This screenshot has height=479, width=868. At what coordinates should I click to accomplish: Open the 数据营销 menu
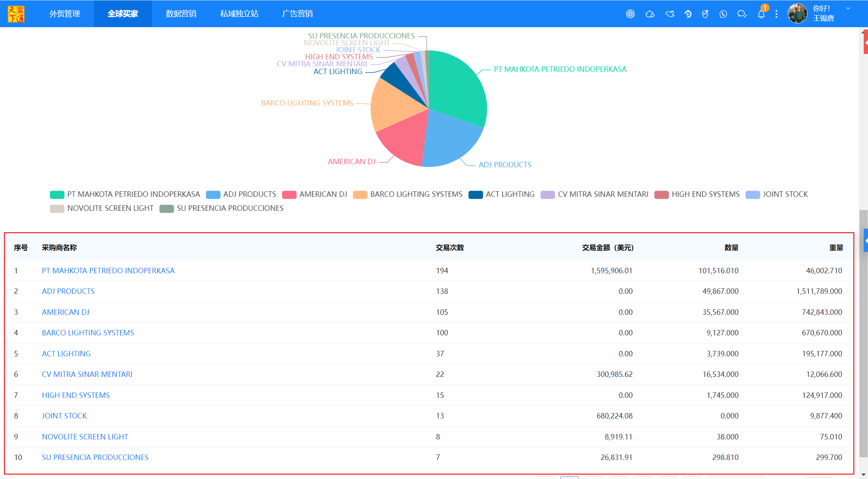[x=181, y=14]
